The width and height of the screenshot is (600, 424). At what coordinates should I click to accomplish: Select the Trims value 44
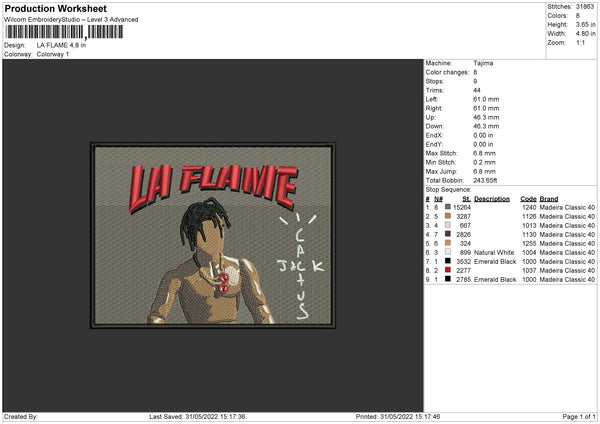coord(477,90)
